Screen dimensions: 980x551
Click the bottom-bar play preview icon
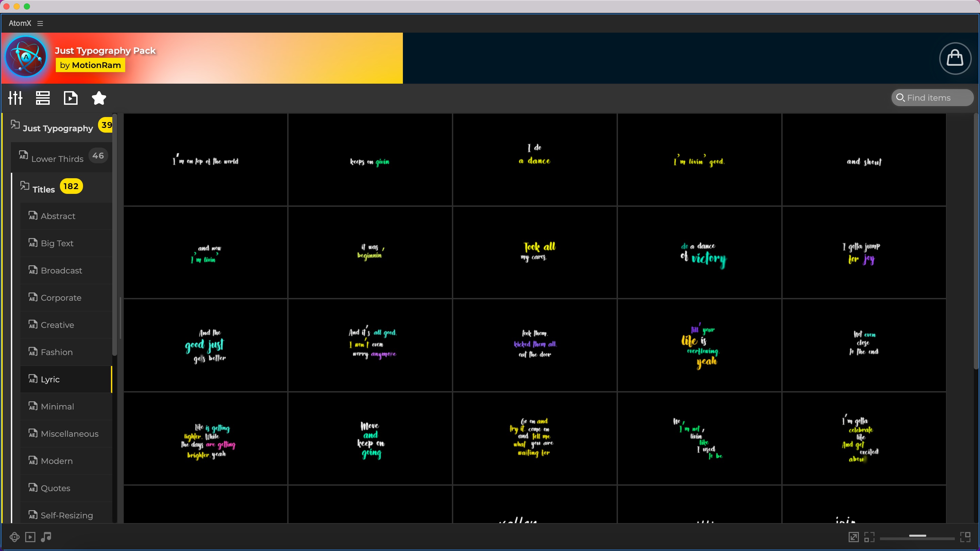[x=30, y=537]
